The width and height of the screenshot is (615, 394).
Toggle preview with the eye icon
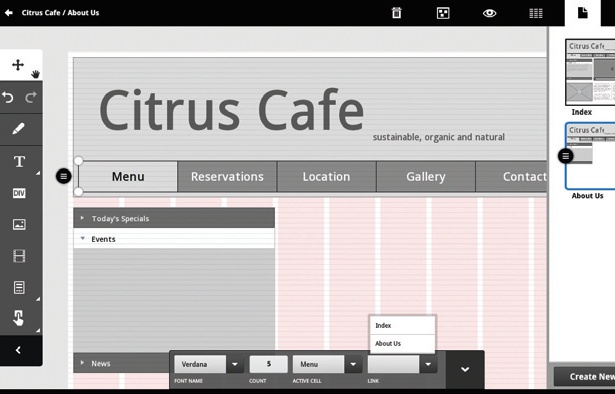(489, 13)
